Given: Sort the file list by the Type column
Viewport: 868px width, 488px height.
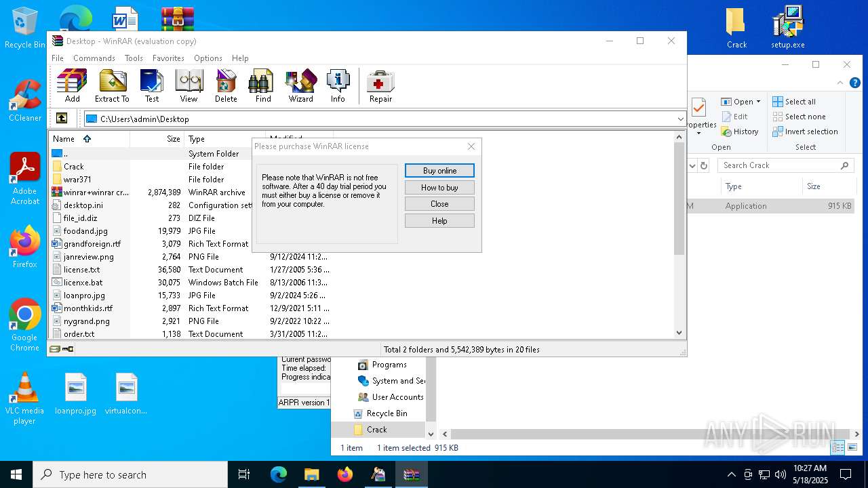Looking at the screenshot, I should click(x=224, y=139).
